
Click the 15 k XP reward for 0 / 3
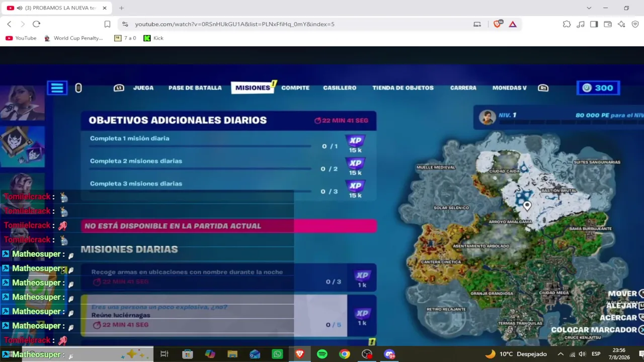355,189
